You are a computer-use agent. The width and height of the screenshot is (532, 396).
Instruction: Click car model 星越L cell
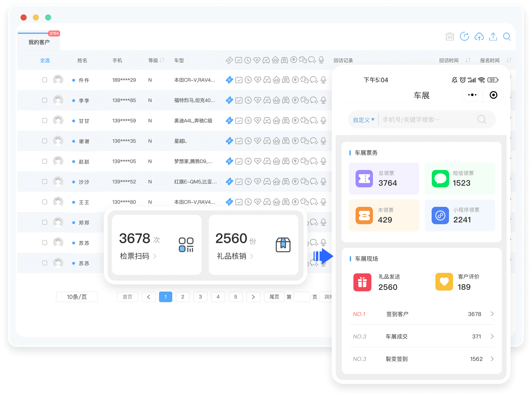tap(180, 141)
